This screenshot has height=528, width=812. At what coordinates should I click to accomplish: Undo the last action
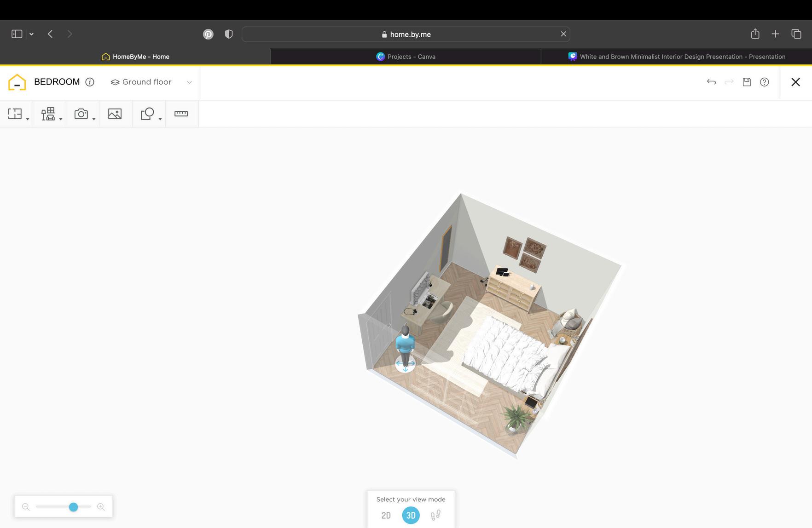tap(711, 82)
